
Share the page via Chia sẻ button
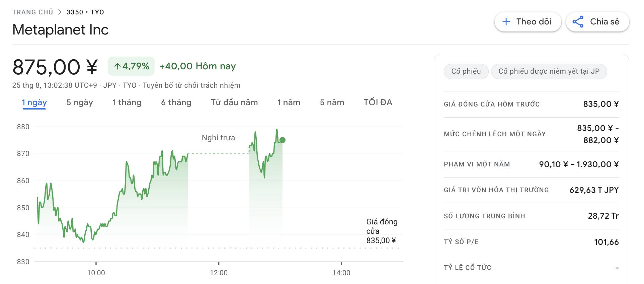pos(597,22)
